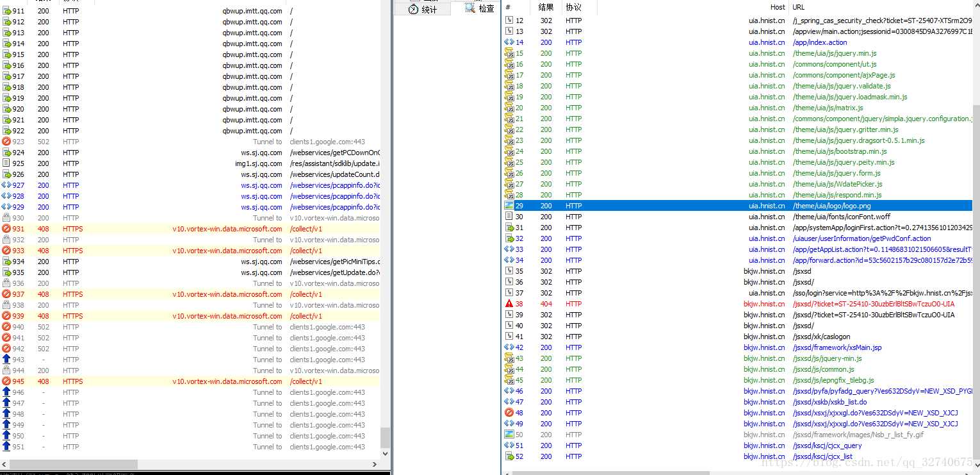Sort right list by Host column header
980x475 pixels.
(693, 7)
